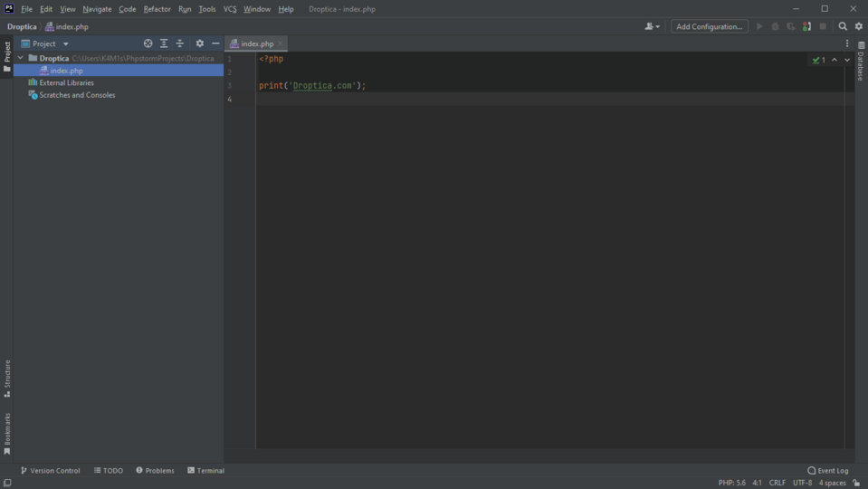Click the Run configuration play icon
Image resolution: width=868 pixels, height=489 pixels.
coord(759,26)
